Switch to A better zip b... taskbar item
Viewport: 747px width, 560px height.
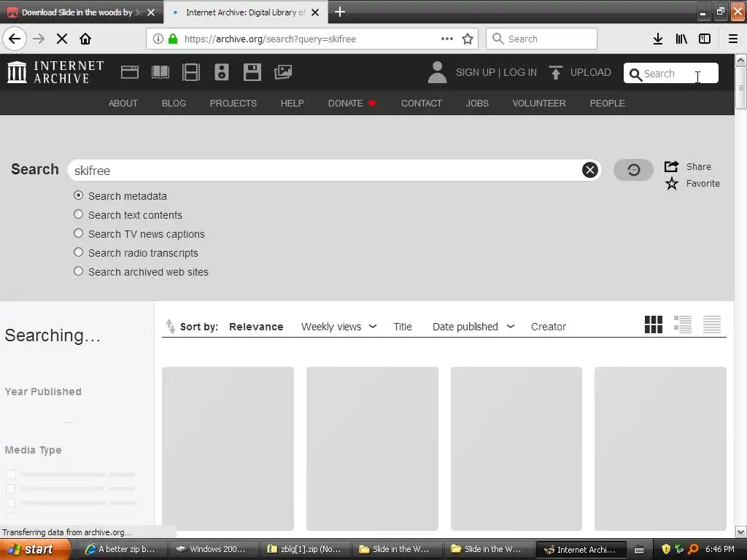(x=121, y=549)
